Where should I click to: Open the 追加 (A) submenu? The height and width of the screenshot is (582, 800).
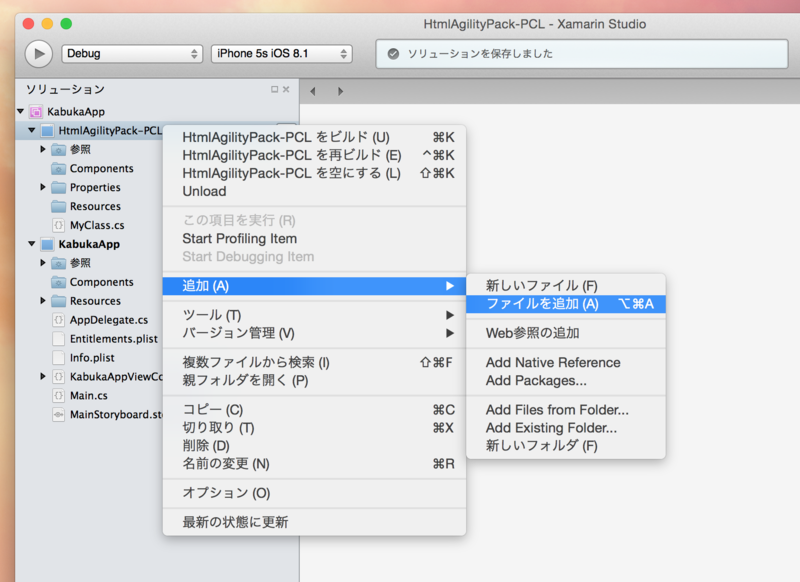pyautogui.click(x=314, y=286)
